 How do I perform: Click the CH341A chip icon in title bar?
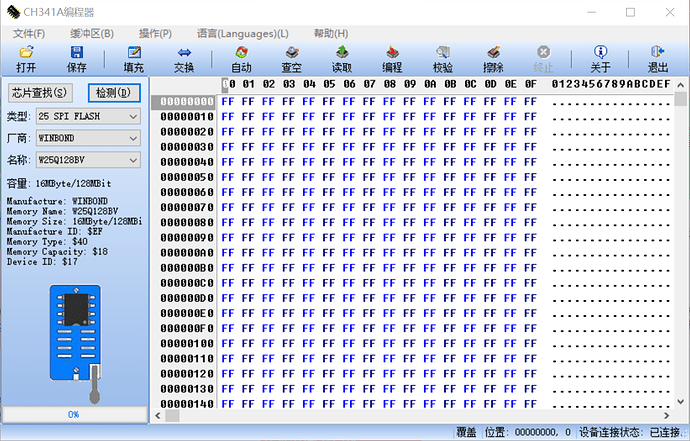[13, 12]
